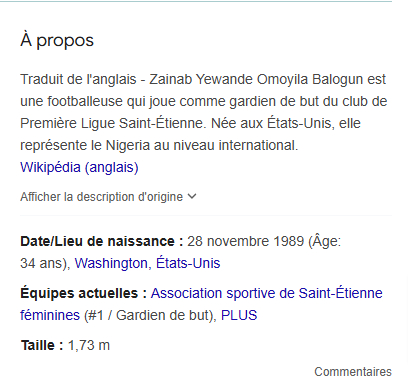Click the 28 novembre 1989 birth date
This screenshot has height=390, width=408.
point(246,241)
